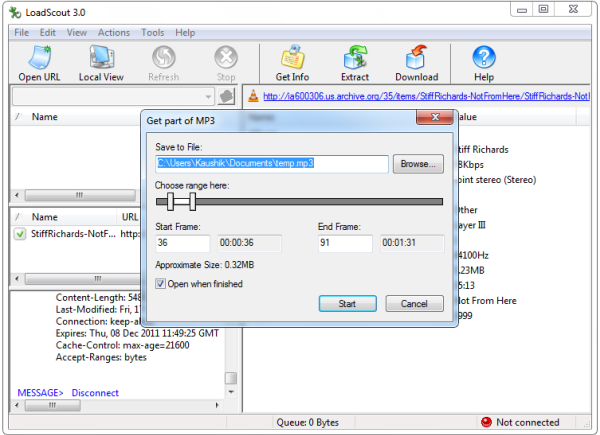Open the Tools menu
This screenshot has width=600, height=435.
tap(152, 33)
